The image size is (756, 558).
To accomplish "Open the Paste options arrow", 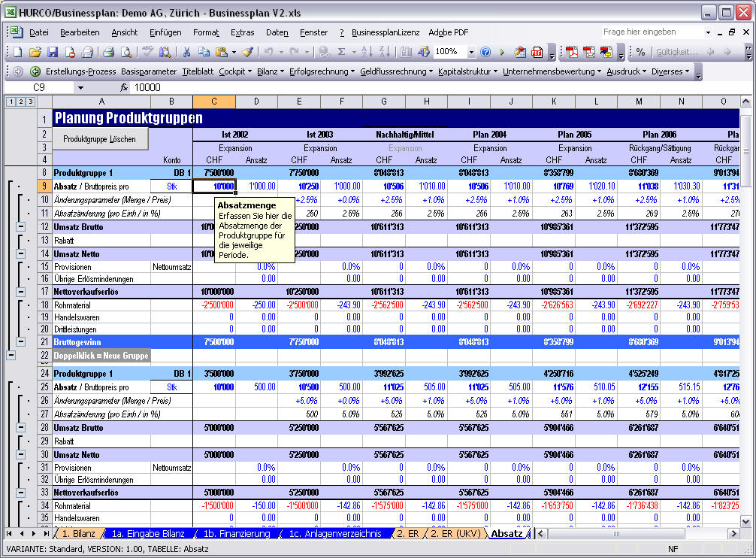I will pyautogui.click(x=234, y=52).
